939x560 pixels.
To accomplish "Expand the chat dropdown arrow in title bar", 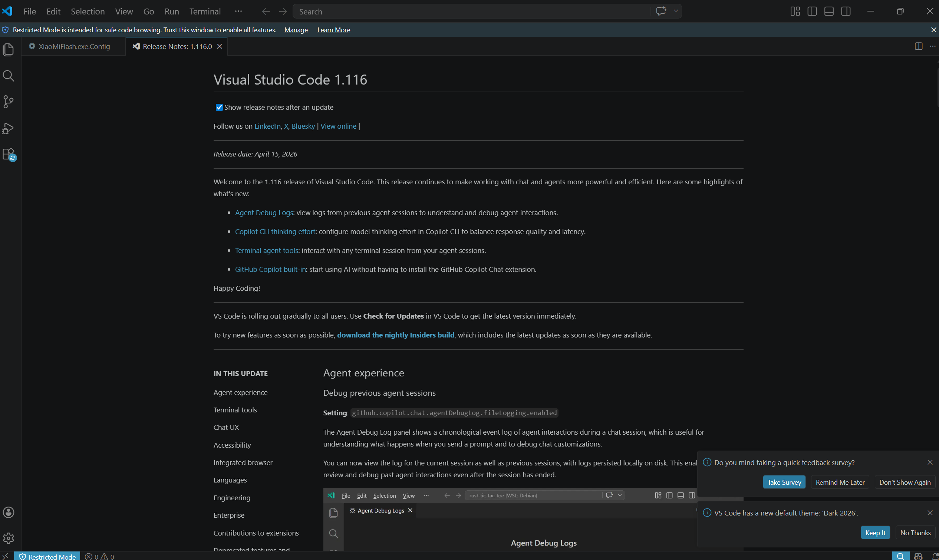I will point(676,11).
